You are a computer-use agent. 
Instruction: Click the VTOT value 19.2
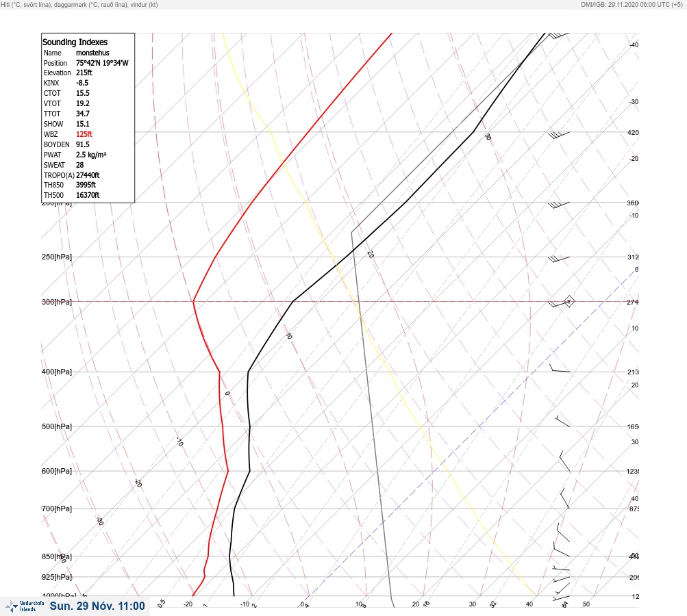coord(82,103)
